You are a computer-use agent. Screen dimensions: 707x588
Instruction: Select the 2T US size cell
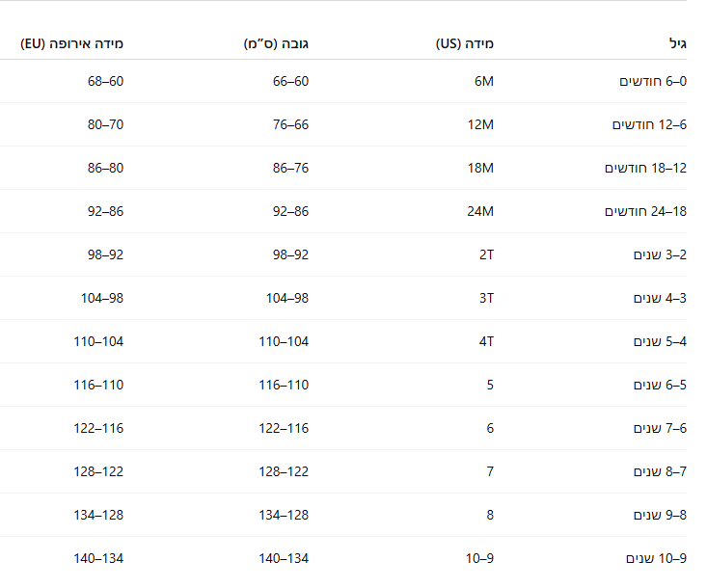tap(486, 254)
